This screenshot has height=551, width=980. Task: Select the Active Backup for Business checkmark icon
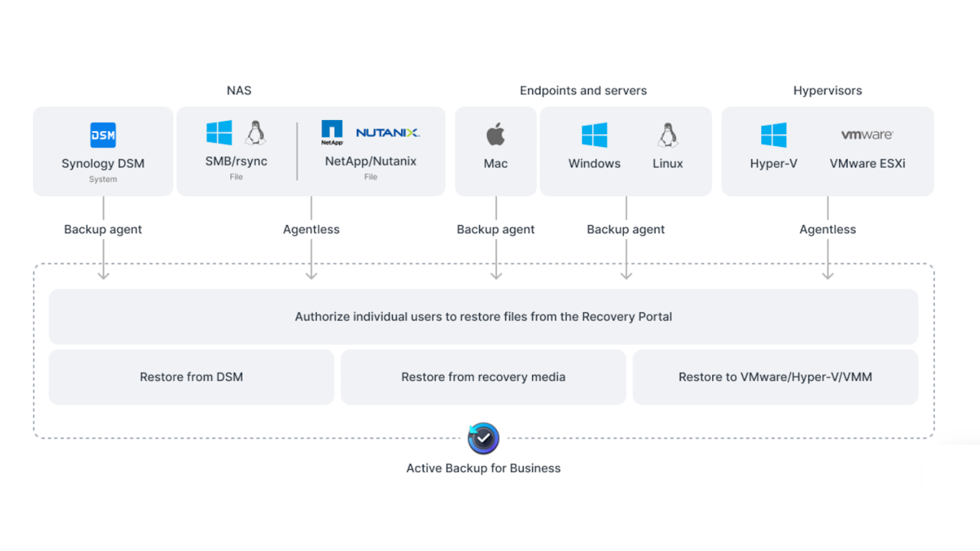483,438
